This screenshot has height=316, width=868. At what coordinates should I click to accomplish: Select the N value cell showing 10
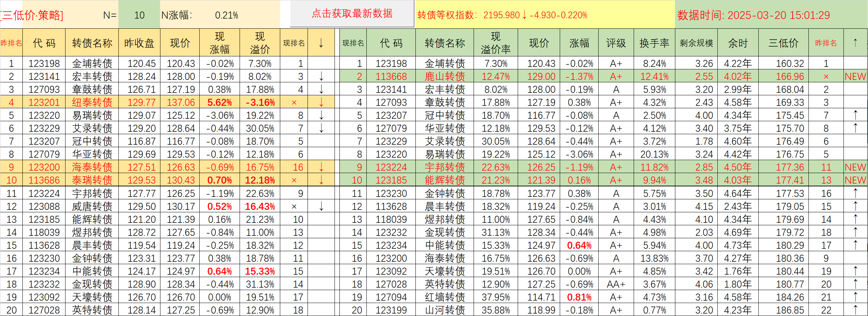click(x=139, y=15)
